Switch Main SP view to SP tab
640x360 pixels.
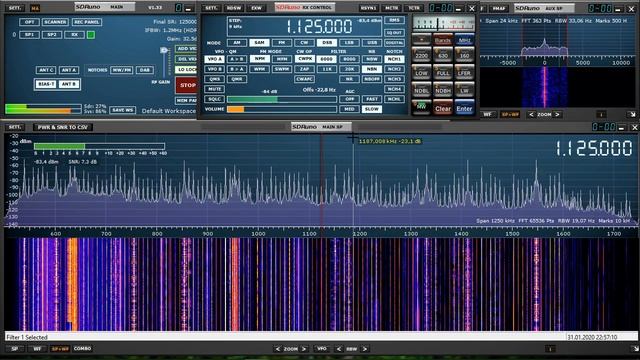tap(15, 349)
